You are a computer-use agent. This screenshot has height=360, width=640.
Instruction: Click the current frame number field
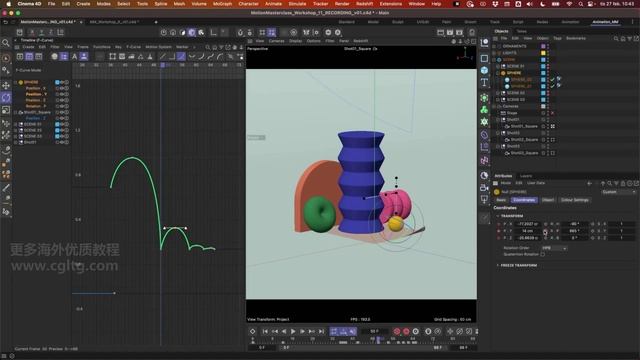[374, 331]
